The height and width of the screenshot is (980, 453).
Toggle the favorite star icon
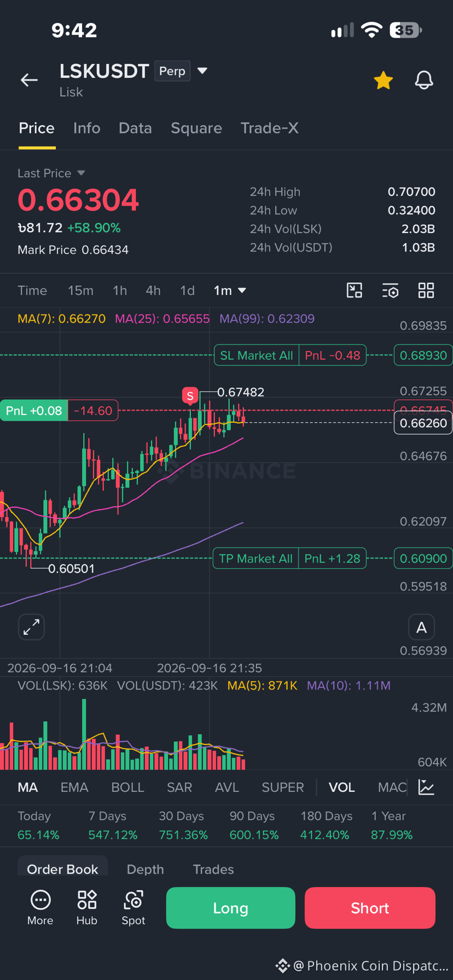(x=383, y=80)
